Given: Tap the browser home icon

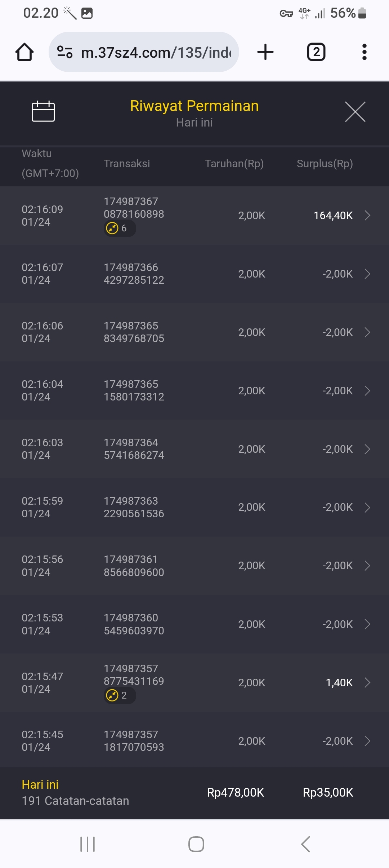Looking at the screenshot, I should tap(24, 52).
